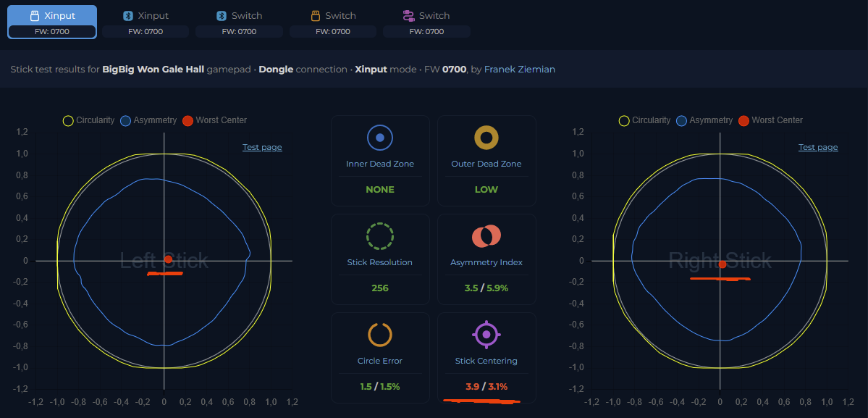Open Test page link on Left Stick chart
868x418 pixels.
[262, 147]
